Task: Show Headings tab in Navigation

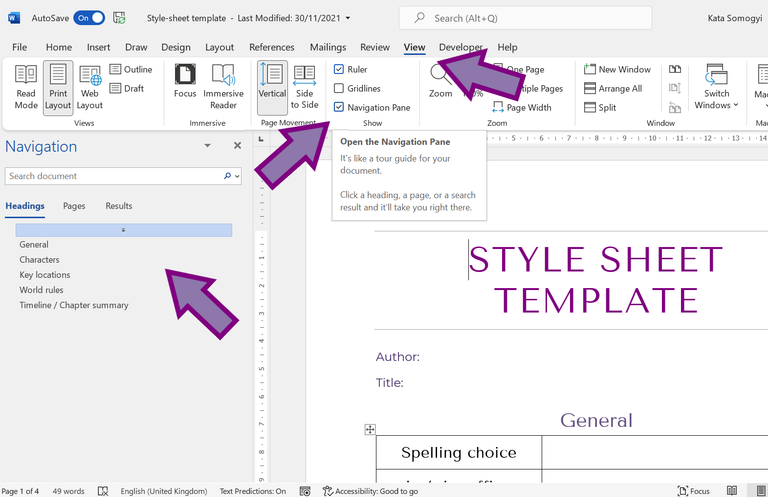Action: pyautogui.click(x=25, y=206)
